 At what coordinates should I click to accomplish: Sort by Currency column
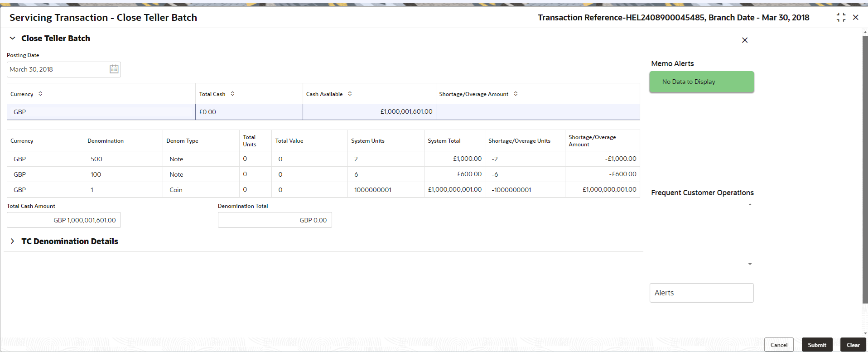pyautogui.click(x=40, y=94)
